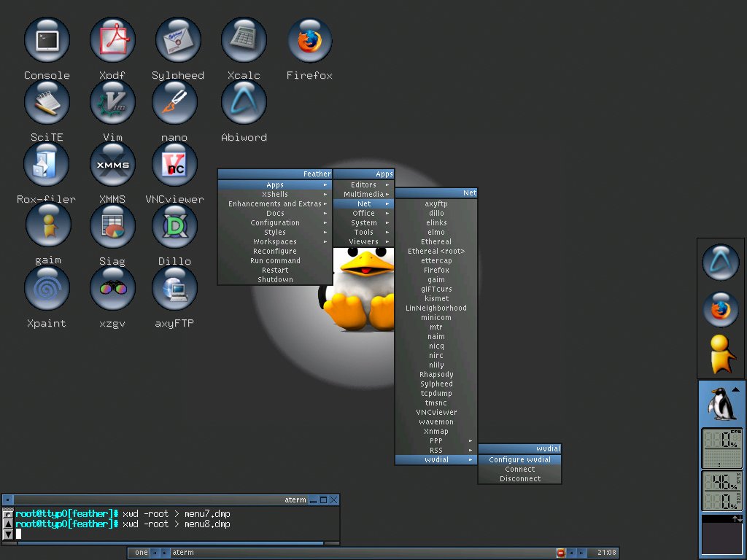The image size is (747, 560).
Task: Open the SciTE editor icon
Action: tap(47, 102)
